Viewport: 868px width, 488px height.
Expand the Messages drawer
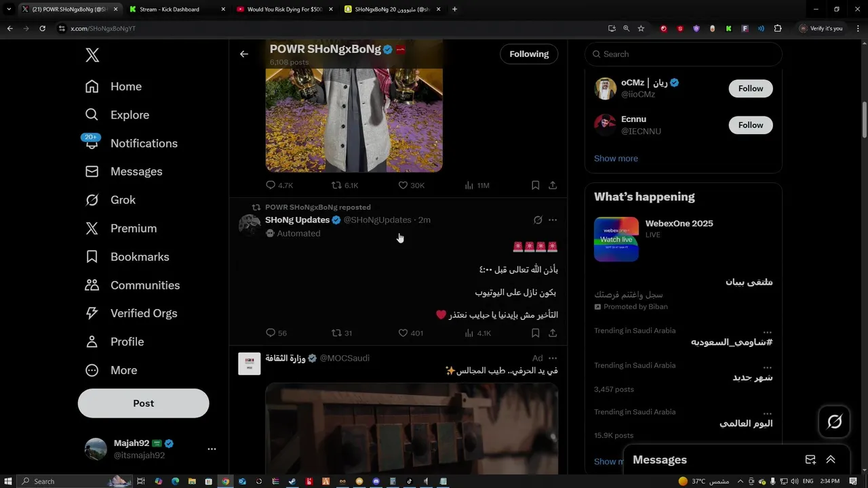(831, 460)
